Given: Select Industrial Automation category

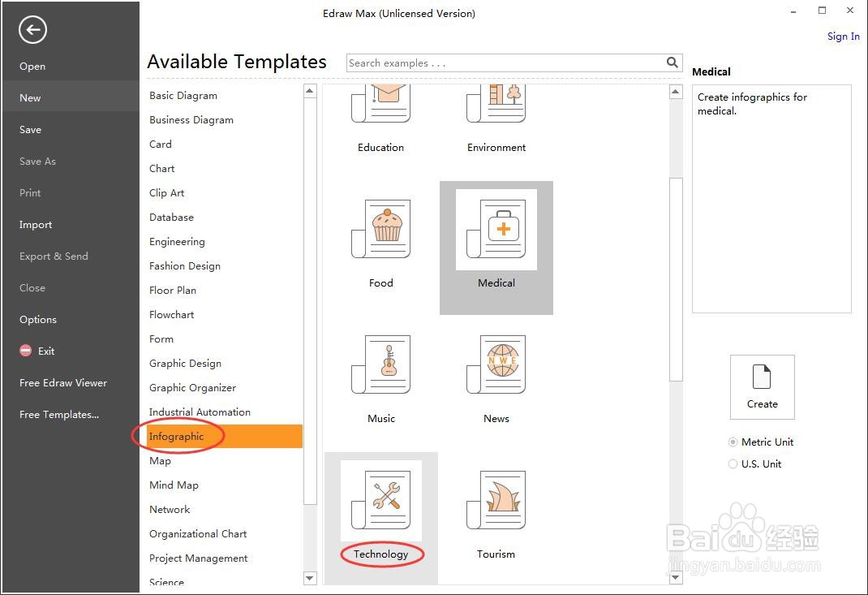Looking at the screenshot, I should [x=200, y=412].
